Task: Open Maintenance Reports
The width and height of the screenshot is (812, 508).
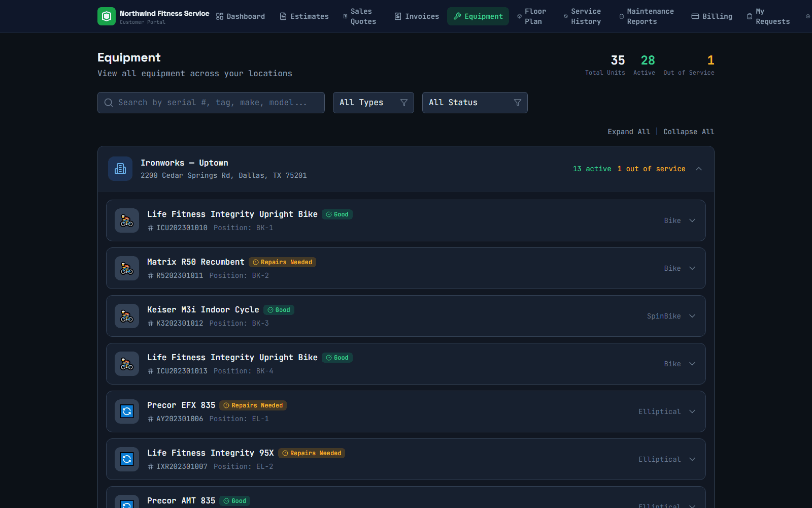Action: 647,16
